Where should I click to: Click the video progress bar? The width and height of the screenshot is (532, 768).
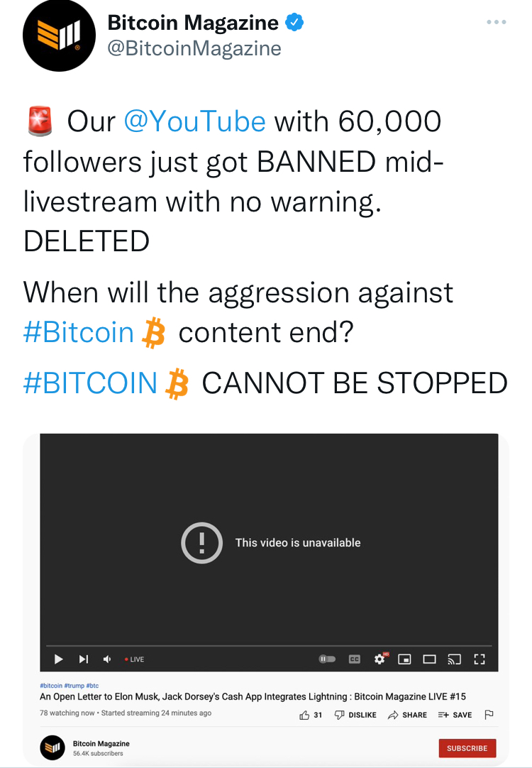tap(269, 646)
